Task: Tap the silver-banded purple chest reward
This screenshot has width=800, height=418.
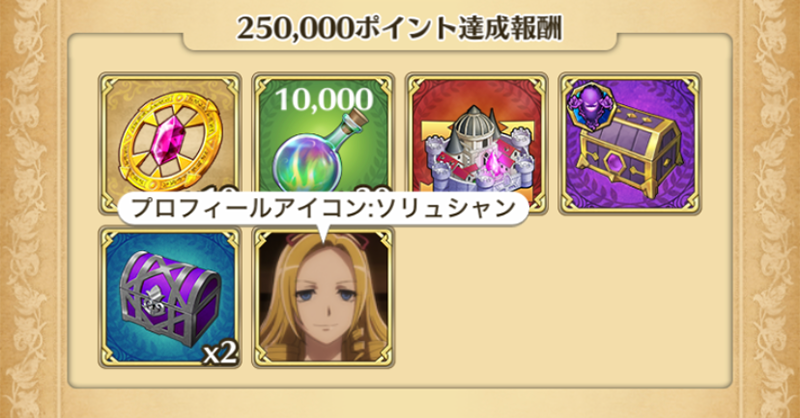Action: point(170,297)
